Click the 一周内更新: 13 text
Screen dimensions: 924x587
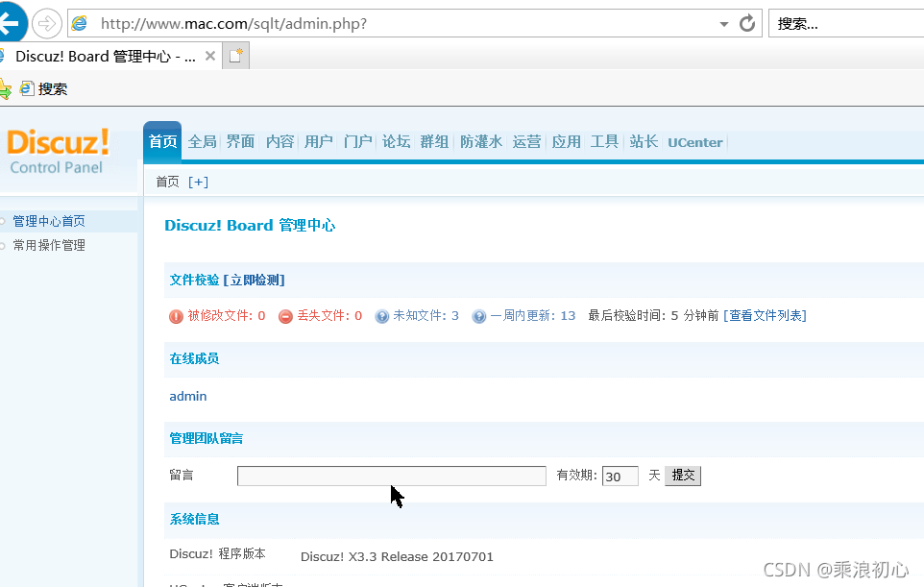(533, 315)
